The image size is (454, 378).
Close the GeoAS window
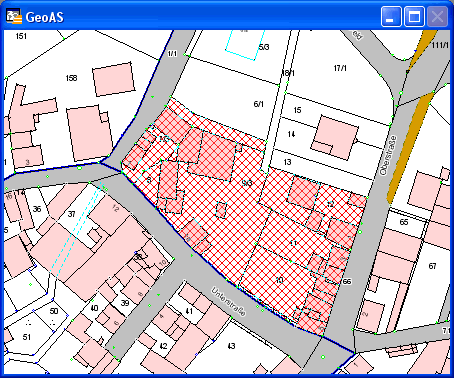pos(437,16)
